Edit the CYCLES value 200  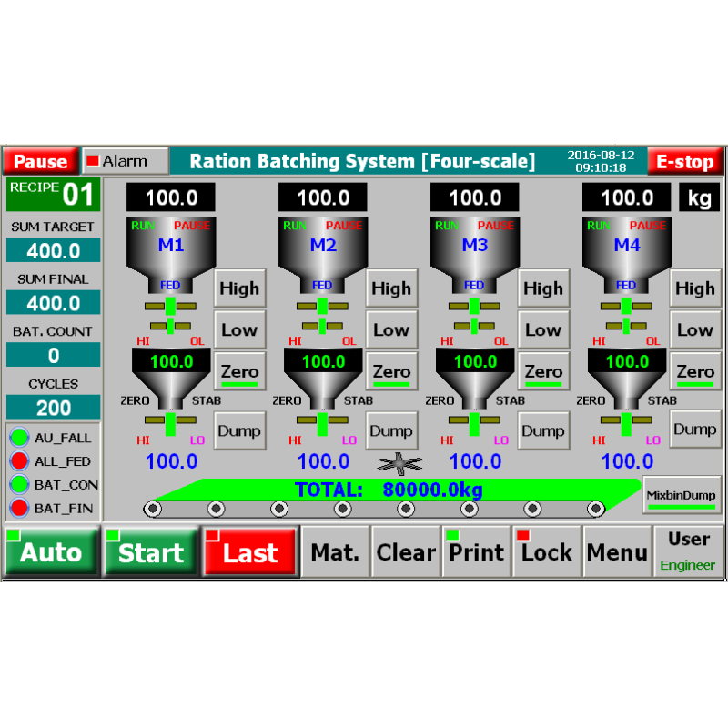click(x=53, y=407)
